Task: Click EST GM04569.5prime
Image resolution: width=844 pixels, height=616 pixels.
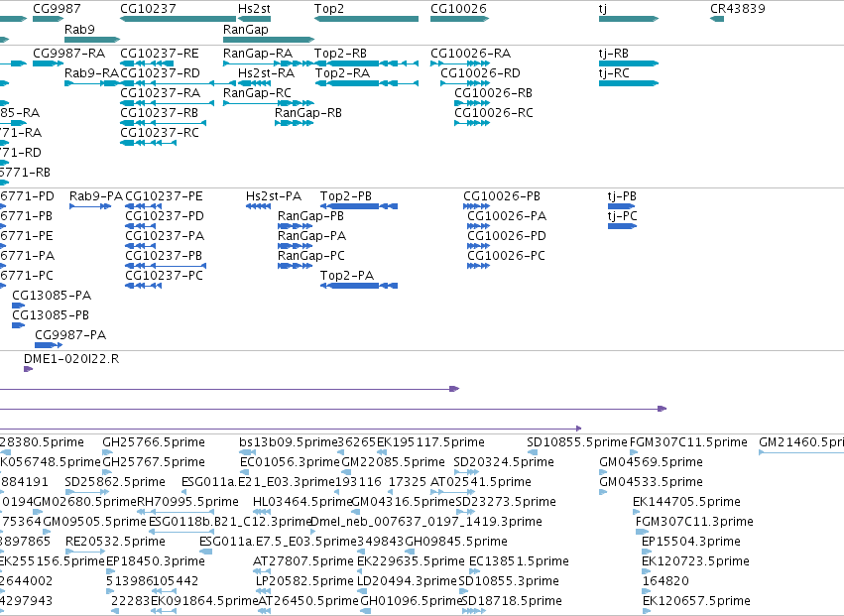Action: click(652, 462)
